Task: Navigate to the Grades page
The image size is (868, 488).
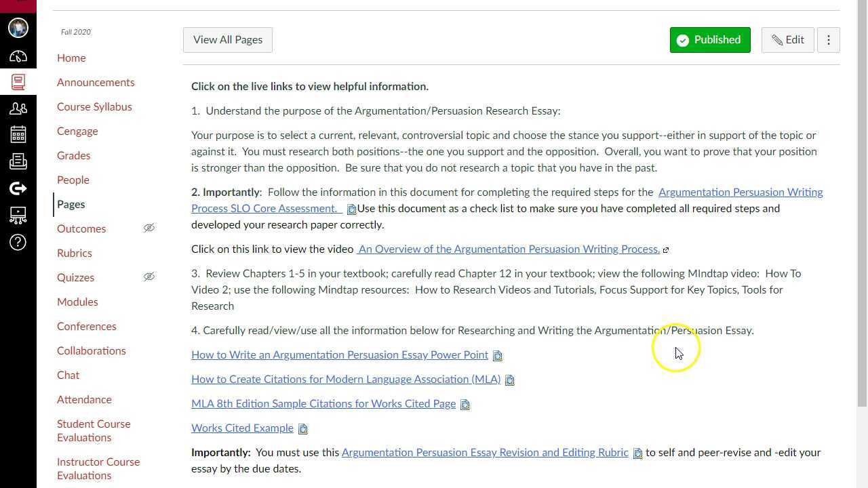Action: [x=73, y=155]
